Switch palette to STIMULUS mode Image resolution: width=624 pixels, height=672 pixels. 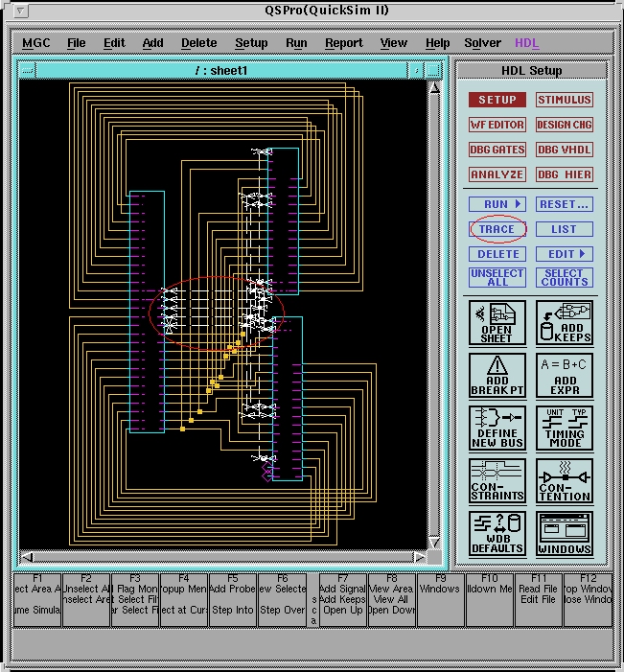565,100
